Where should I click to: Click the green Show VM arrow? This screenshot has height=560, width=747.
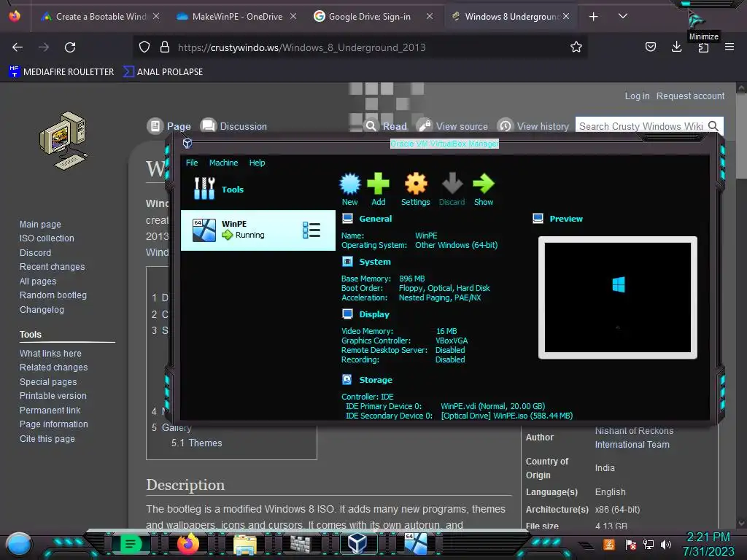tap(484, 184)
